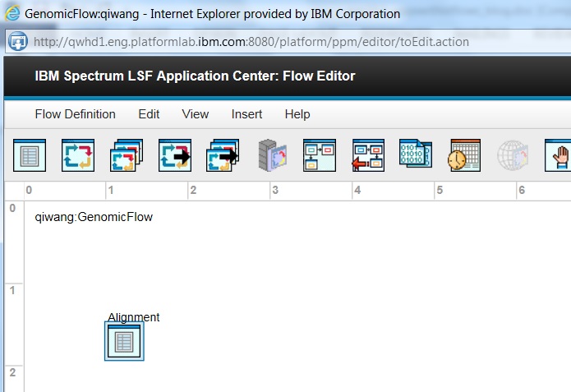The image size is (571, 392).
Task: Open the Insert menu
Action: tap(246, 114)
